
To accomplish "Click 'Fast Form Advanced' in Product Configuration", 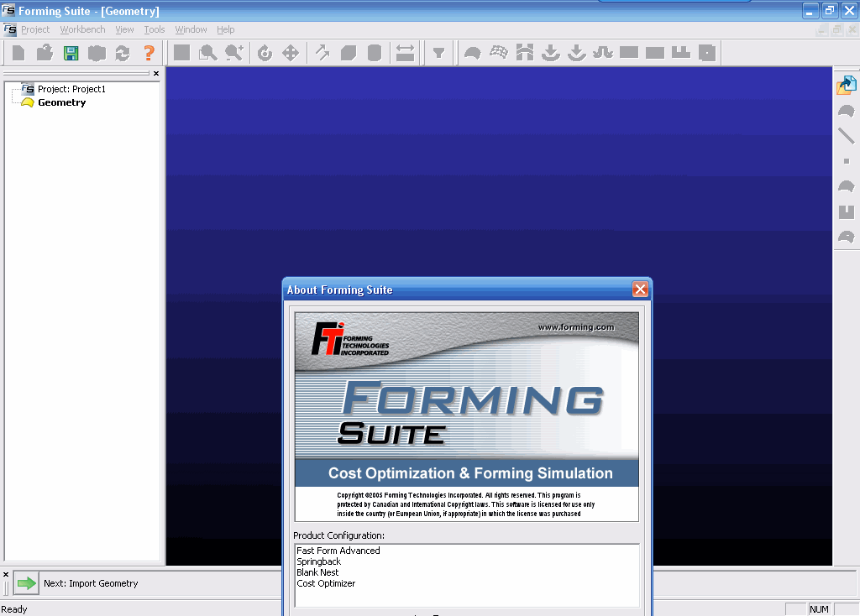I will click(x=338, y=551).
